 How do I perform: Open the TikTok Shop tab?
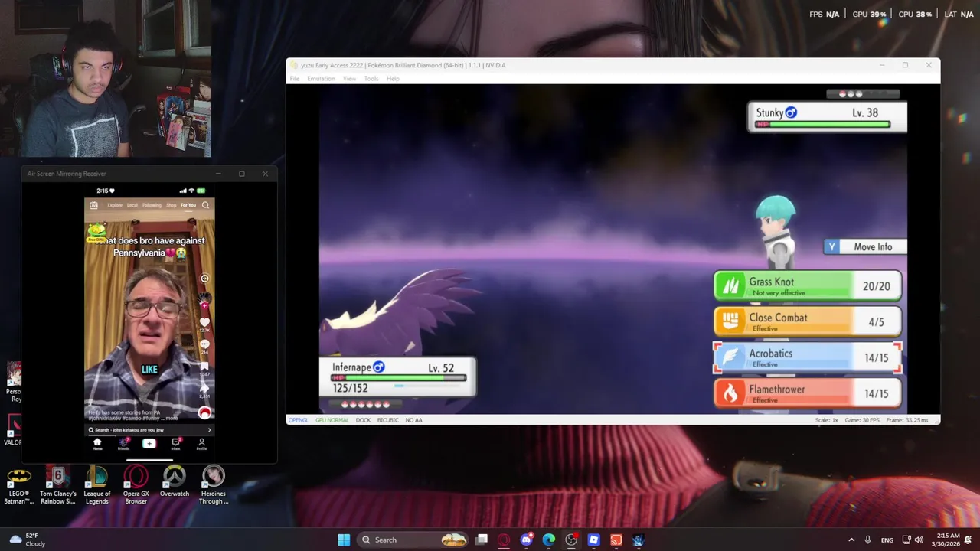[x=171, y=205]
